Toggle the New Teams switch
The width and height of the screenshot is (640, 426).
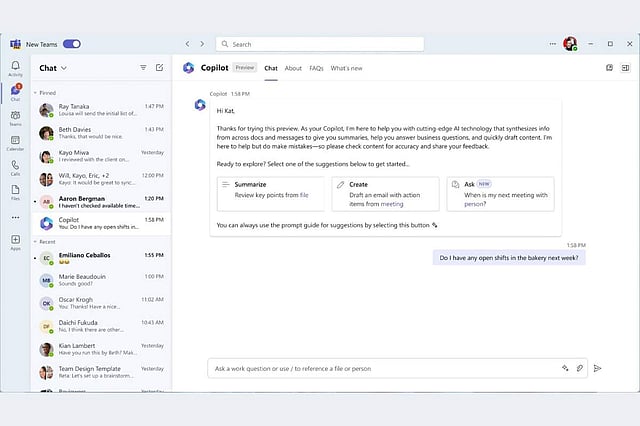(x=71, y=44)
